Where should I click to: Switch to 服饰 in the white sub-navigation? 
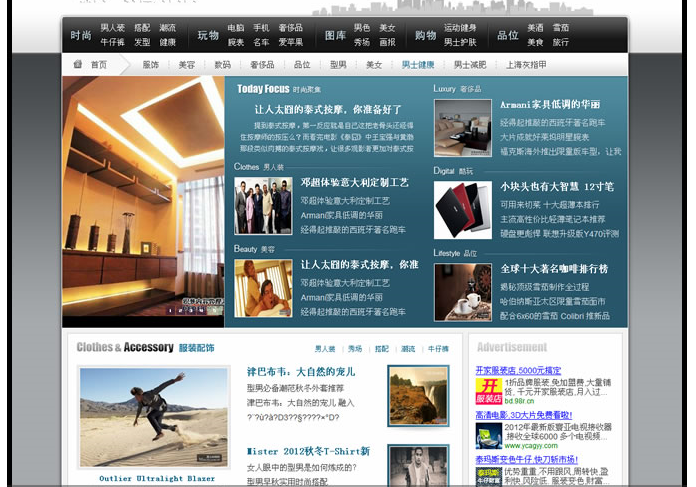pos(150,65)
